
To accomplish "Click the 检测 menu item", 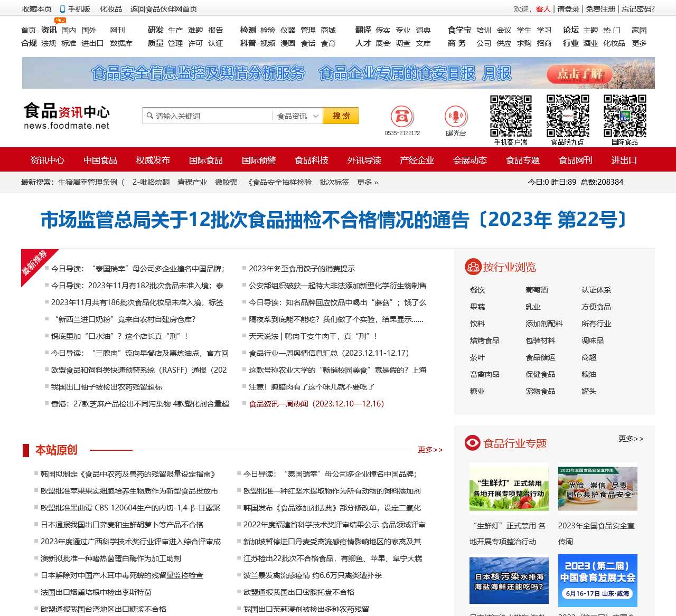I will (248, 30).
